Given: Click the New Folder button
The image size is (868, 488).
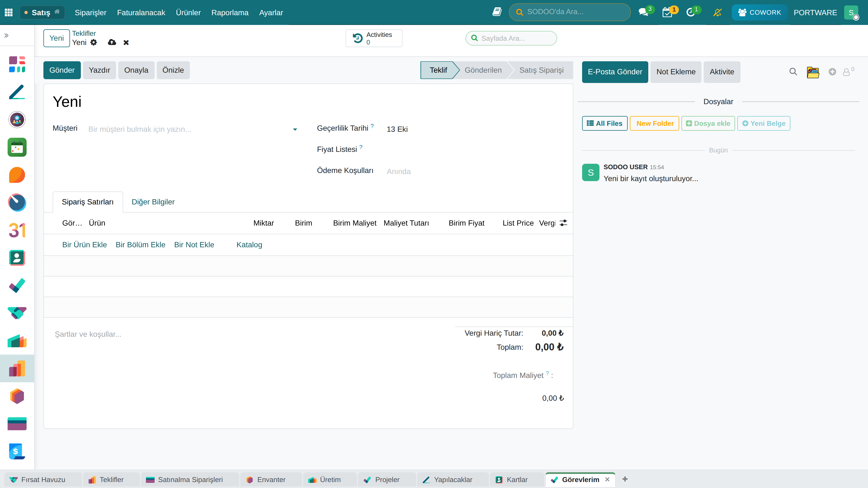Looking at the screenshot, I should (654, 123).
